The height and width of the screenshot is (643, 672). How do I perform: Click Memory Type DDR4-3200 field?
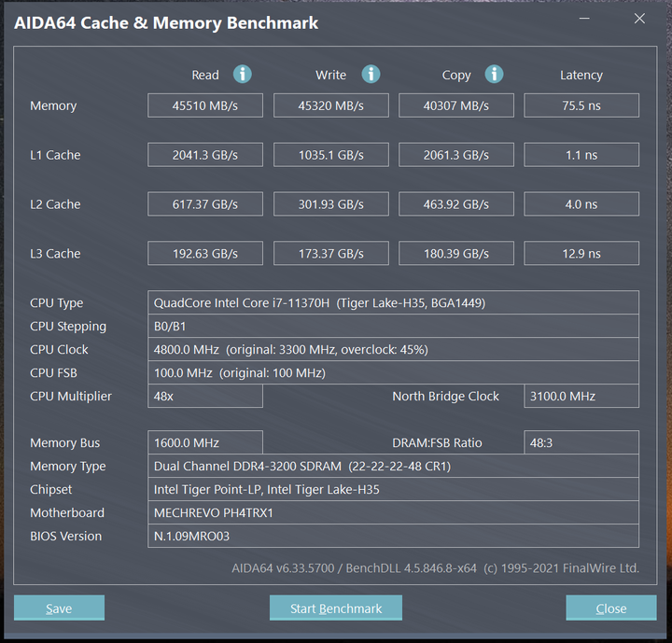click(x=393, y=466)
